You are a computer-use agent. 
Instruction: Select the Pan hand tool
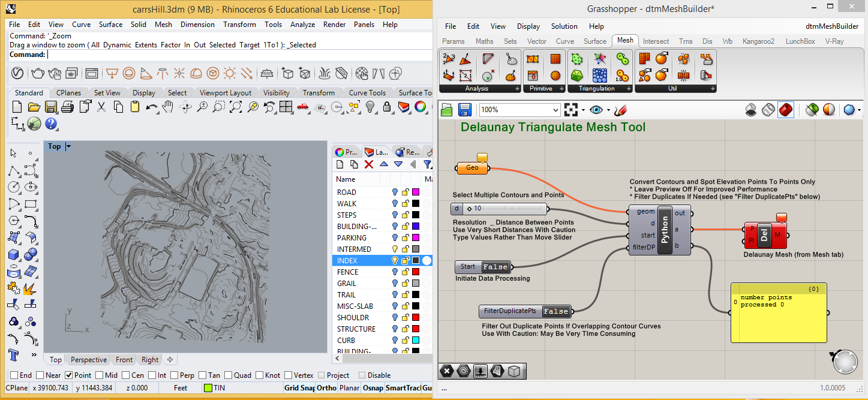[169, 107]
